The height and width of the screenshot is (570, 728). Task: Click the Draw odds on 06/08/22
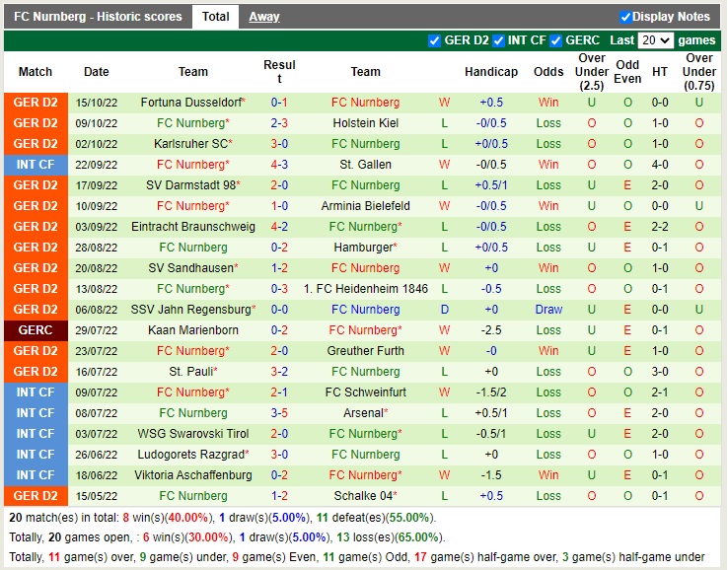pyautogui.click(x=548, y=309)
